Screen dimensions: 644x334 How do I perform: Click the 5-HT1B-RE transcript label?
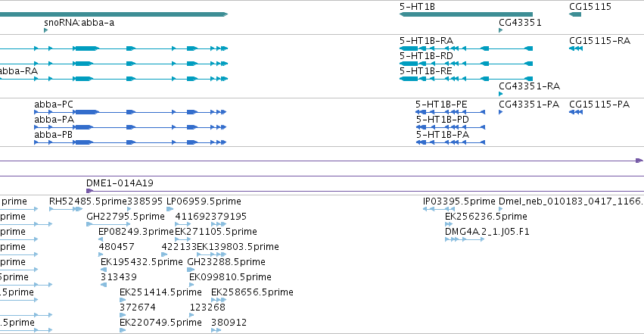click(x=426, y=71)
